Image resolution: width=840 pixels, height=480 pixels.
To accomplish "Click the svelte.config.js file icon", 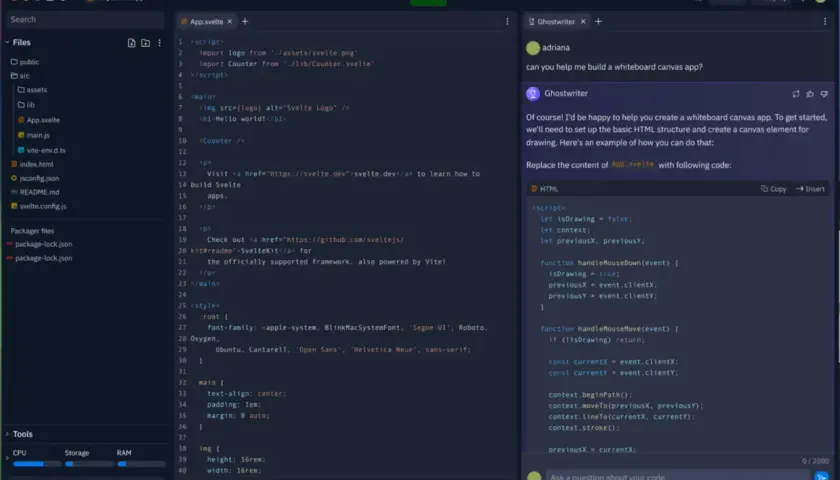I will [14, 206].
